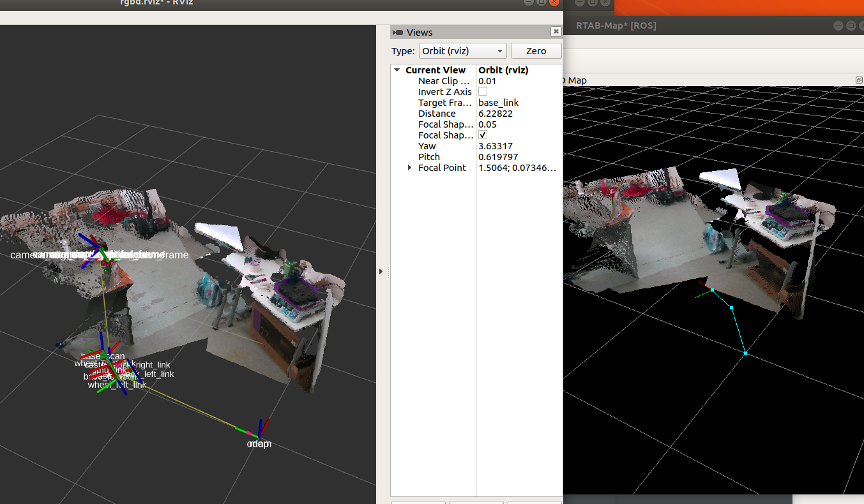Select the Near Clip property label

tap(444, 81)
